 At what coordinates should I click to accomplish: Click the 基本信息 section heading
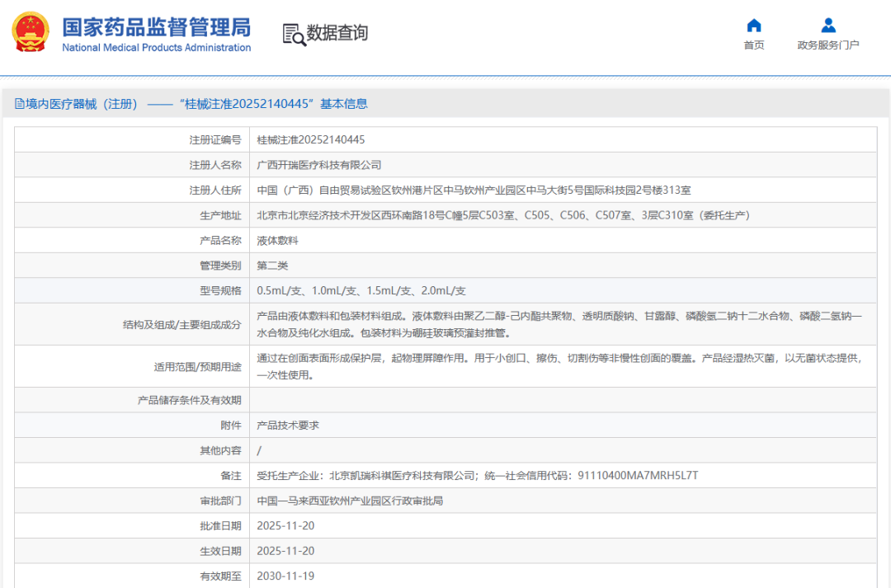pyautogui.click(x=344, y=103)
